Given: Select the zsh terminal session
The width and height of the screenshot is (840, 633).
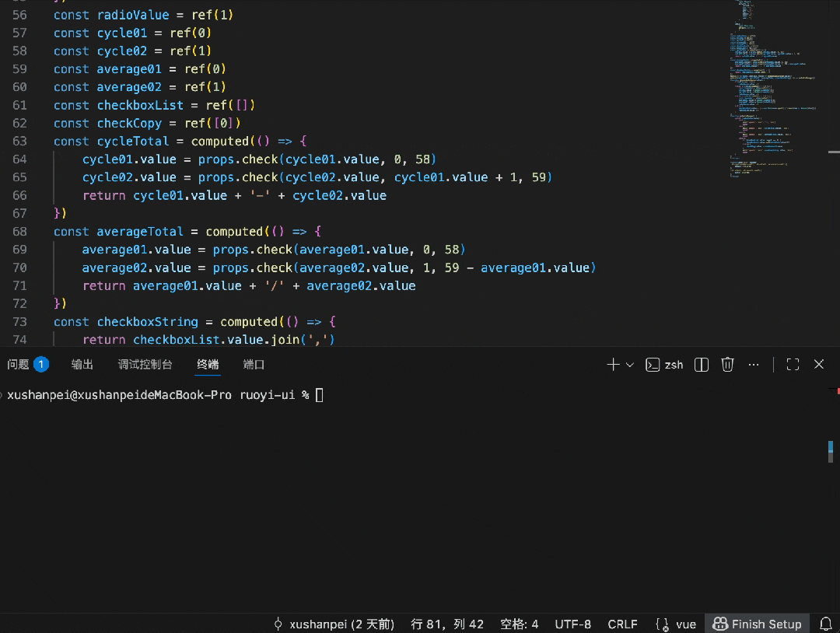Looking at the screenshot, I should tap(665, 364).
